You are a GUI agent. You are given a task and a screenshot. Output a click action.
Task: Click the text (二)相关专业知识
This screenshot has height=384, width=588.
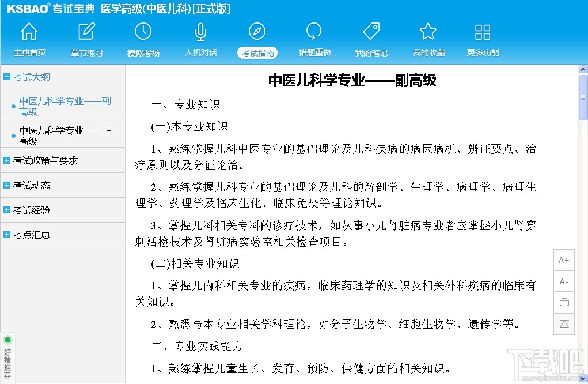pos(195,263)
